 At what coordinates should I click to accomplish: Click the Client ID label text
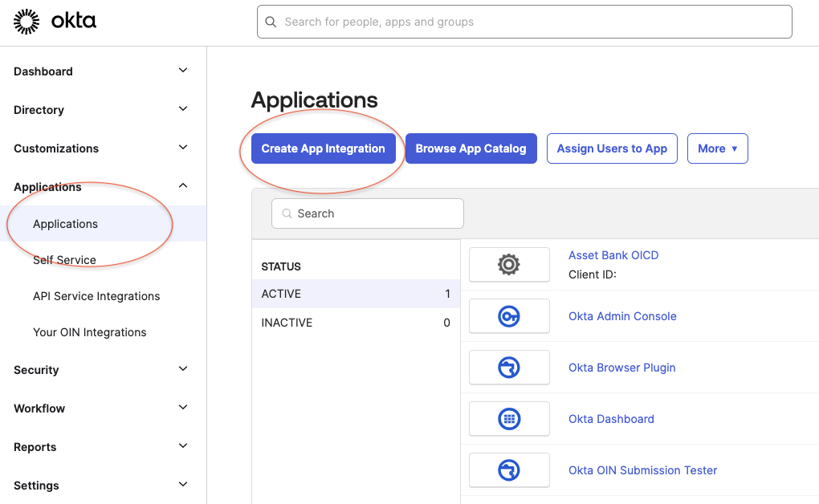593,274
